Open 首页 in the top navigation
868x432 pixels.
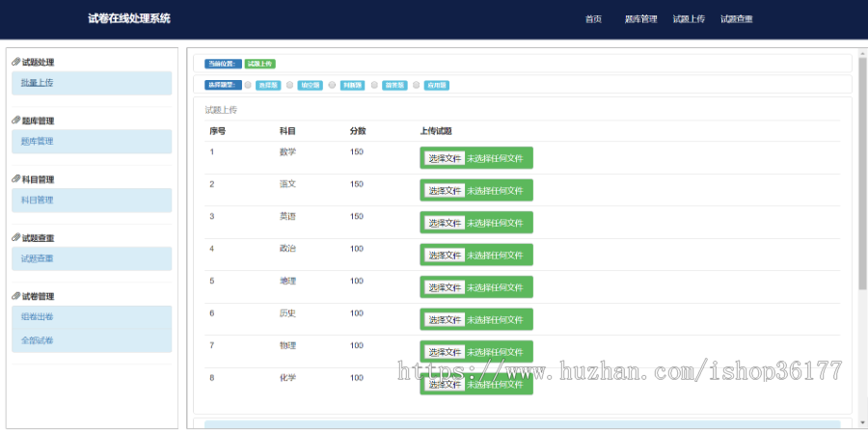point(593,19)
